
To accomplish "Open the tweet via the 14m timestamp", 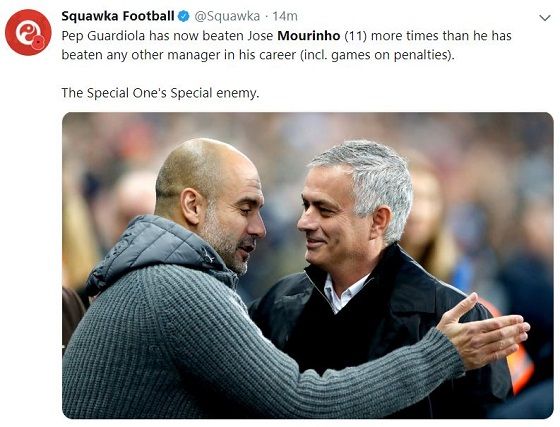I will coord(285,16).
